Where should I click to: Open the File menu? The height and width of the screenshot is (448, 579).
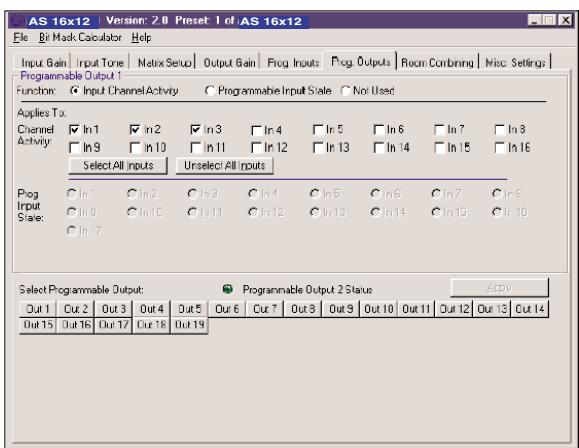click(20, 38)
